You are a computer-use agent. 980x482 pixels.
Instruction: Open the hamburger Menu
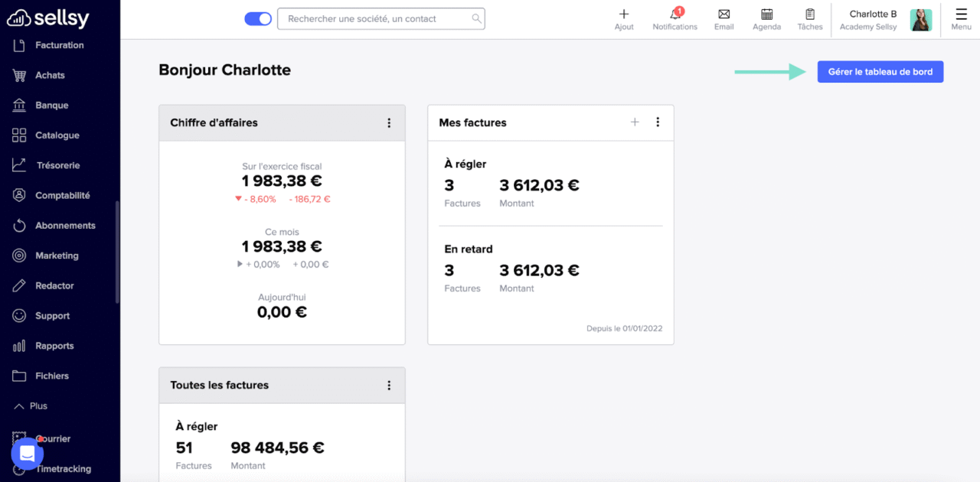pyautogui.click(x=961, y=19)
